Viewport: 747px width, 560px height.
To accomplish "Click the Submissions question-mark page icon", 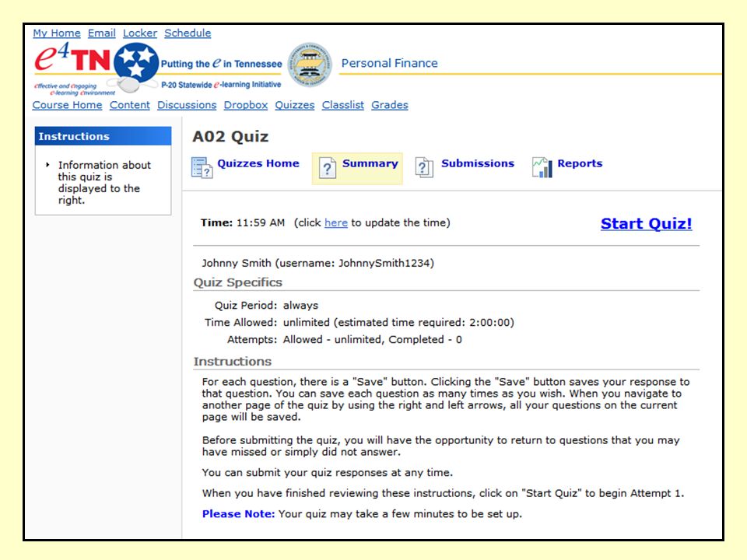I will pos(424,168).
